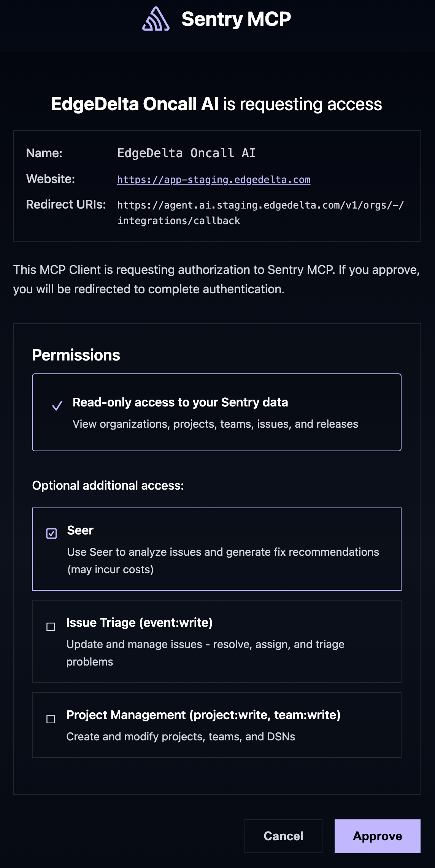Viewport: 435px width, 868px height.
Task: Click the Permissions section heading
Action: 76,355
